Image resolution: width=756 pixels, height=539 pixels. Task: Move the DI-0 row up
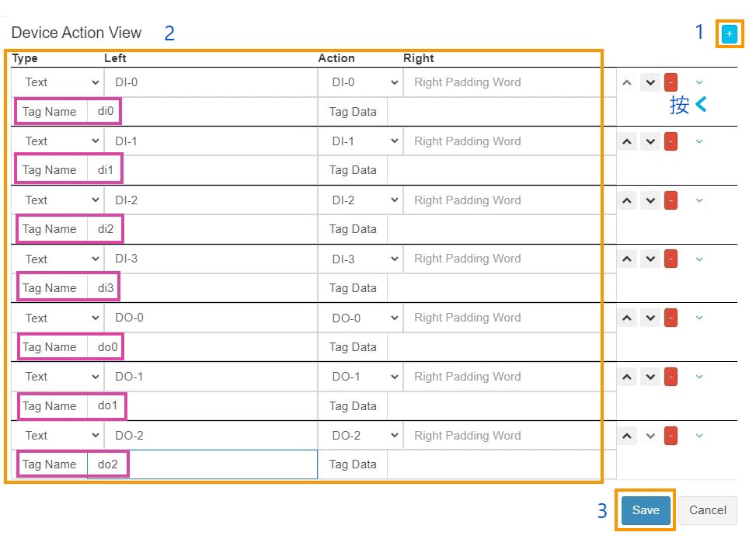(x=627, y=82)
